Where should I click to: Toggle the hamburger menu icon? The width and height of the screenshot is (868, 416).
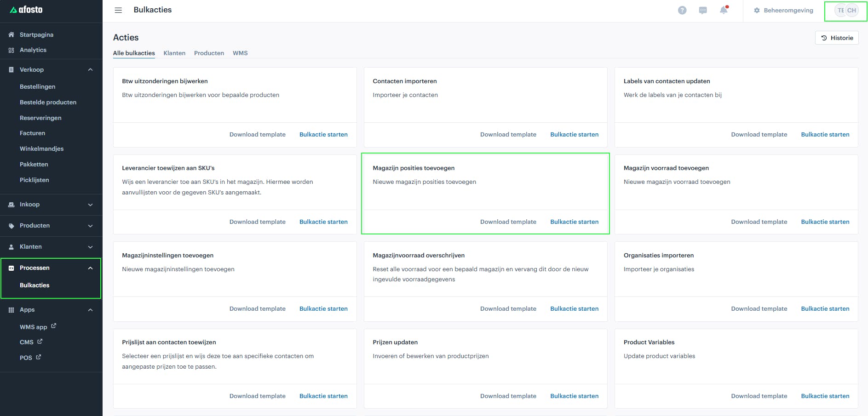pos(118,10)
